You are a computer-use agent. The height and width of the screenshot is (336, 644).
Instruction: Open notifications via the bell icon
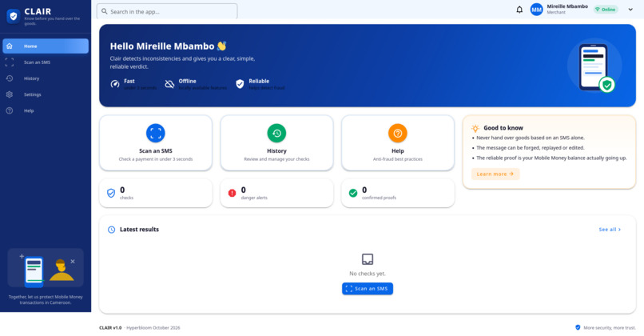click(x=519, y=10)
